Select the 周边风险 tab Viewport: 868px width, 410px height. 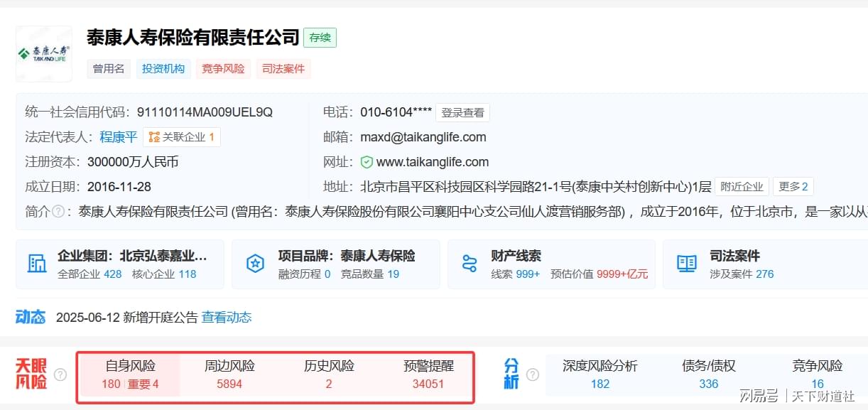(229, 374)
